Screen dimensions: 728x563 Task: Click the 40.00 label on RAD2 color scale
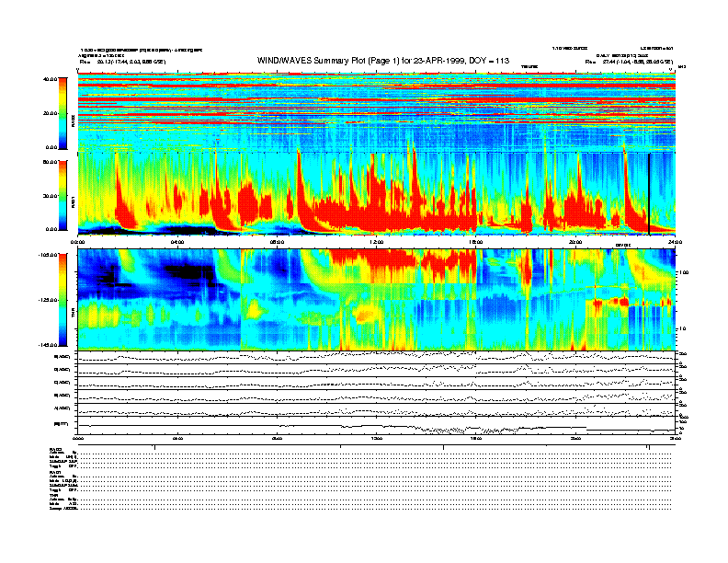click(50, 79)
